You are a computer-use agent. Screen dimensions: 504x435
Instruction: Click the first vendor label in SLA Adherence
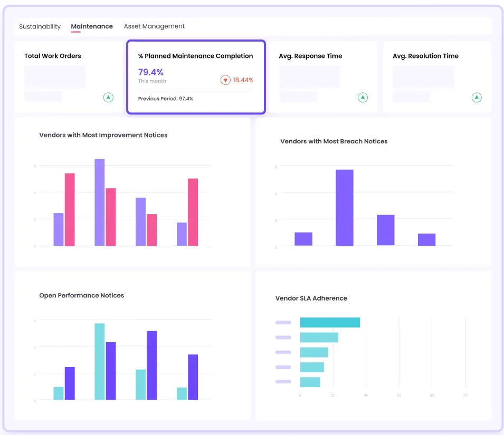tap(283, 323)
